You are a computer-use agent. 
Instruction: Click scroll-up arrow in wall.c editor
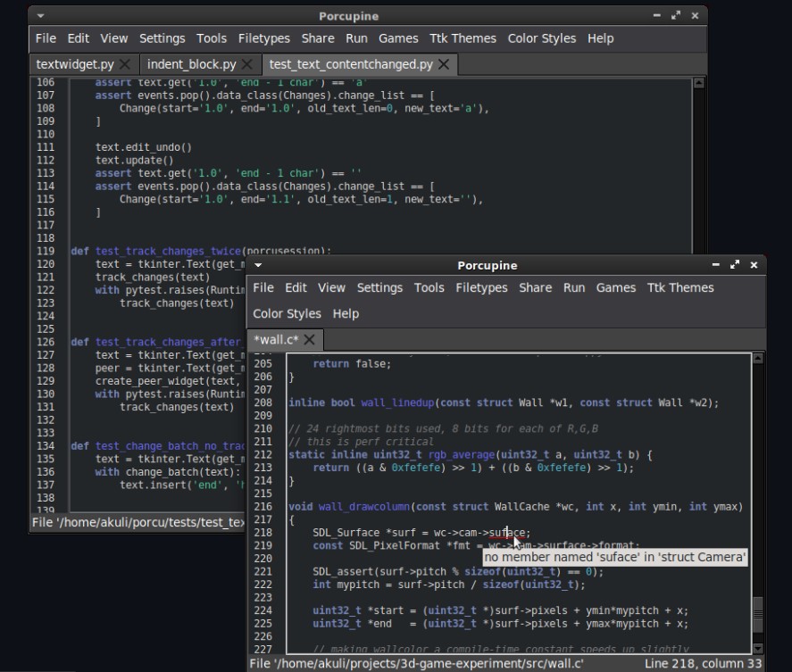(758, 359)
